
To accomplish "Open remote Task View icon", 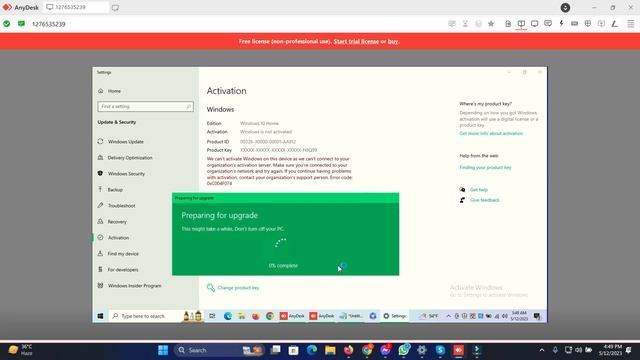I will [212, 316].
